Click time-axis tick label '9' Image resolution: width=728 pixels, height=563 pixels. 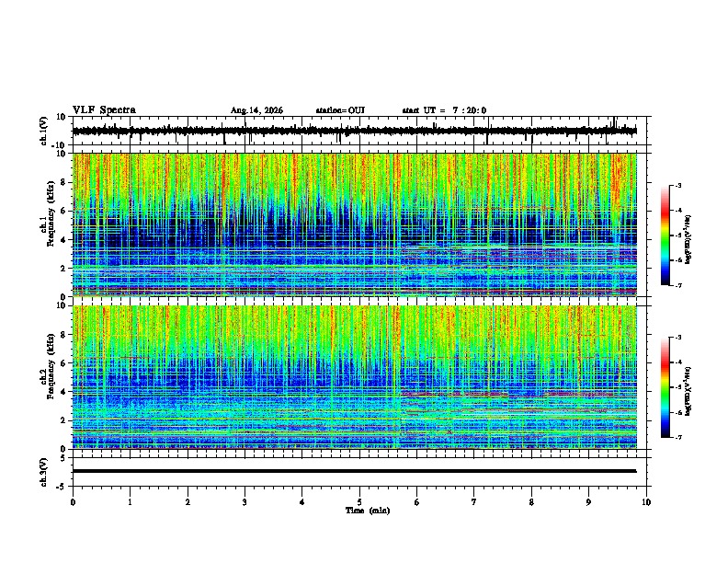[588, 502]
